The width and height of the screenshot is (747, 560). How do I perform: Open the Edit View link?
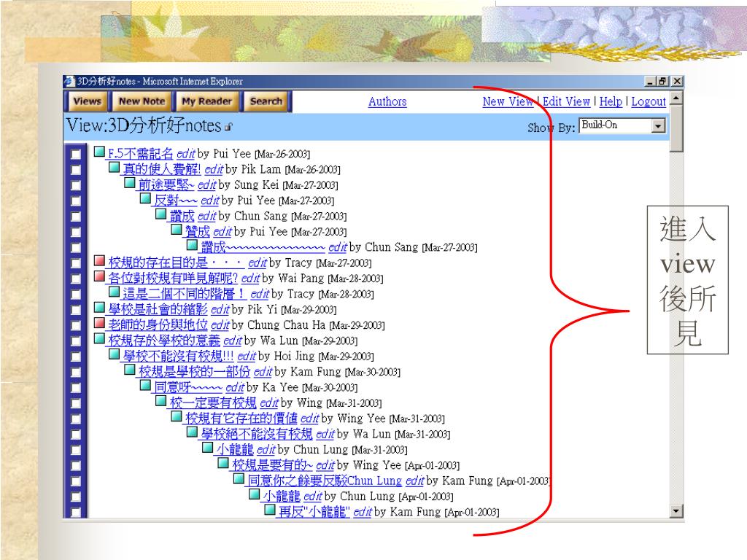pos(566,101)
